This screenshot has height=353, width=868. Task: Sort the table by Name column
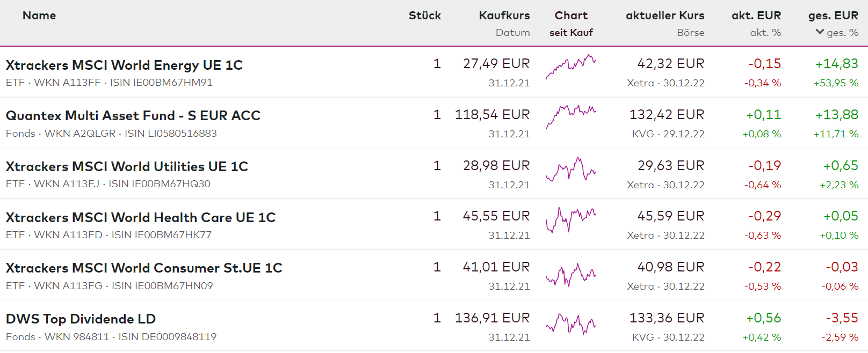point(39,16)
